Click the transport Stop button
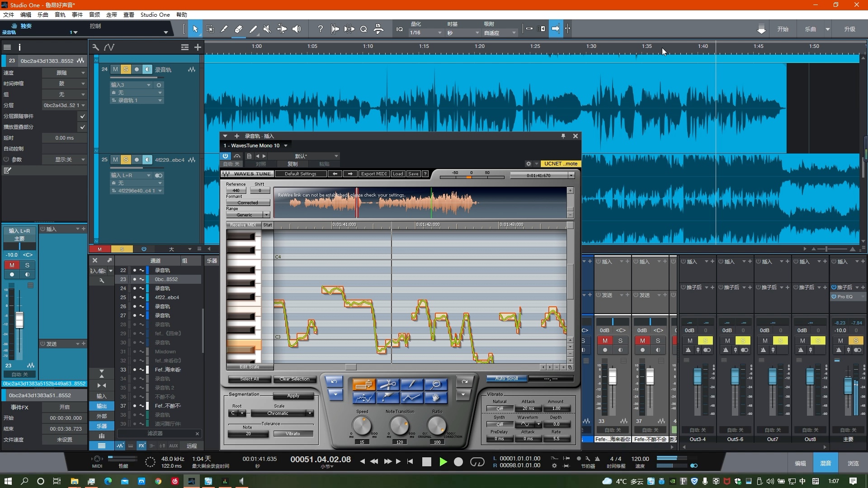Image resolution: width=868 pixels, height=488 pixels. tap(426, 462)
